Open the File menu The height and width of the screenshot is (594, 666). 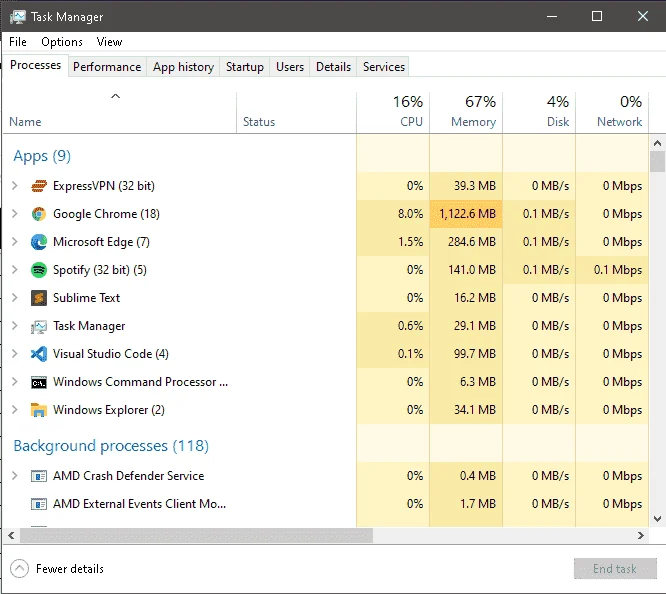(18, 42)
